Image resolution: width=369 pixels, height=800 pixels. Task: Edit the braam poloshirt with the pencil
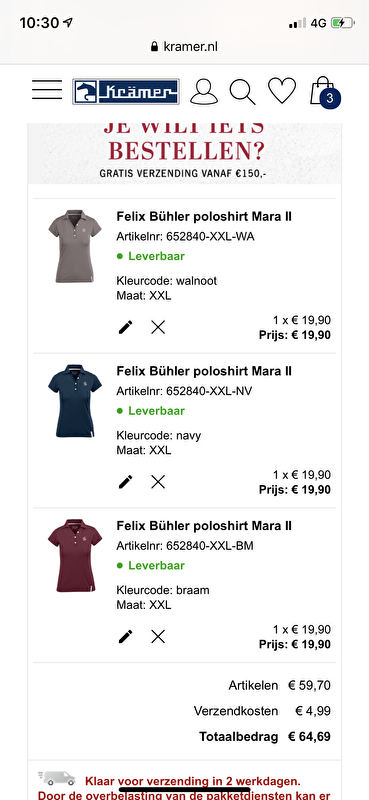(126, 636)
